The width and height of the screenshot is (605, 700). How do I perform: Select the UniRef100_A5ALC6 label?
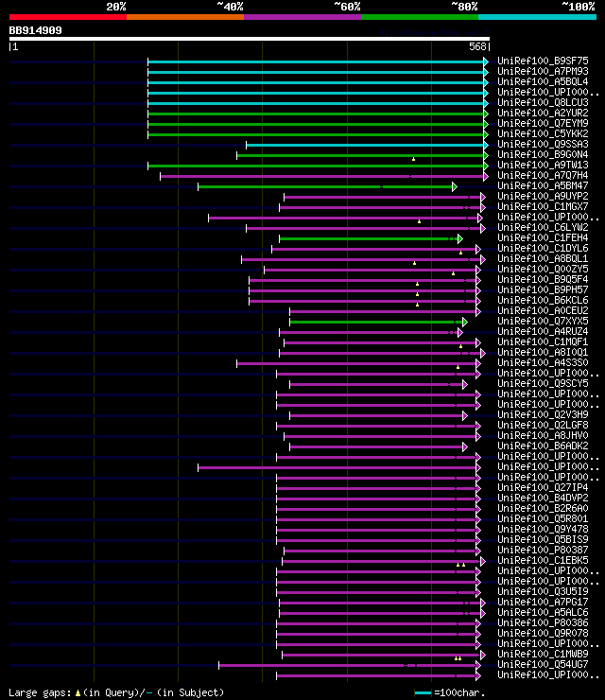click(543, 613)
